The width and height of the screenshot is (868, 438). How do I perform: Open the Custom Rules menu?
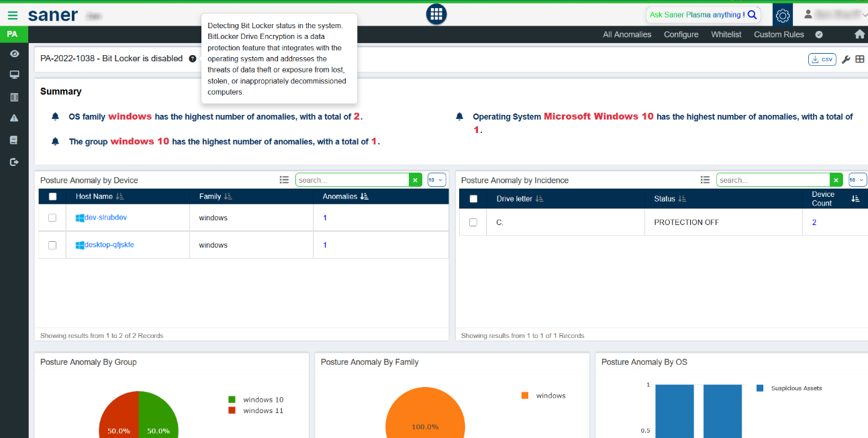(779, 34)
